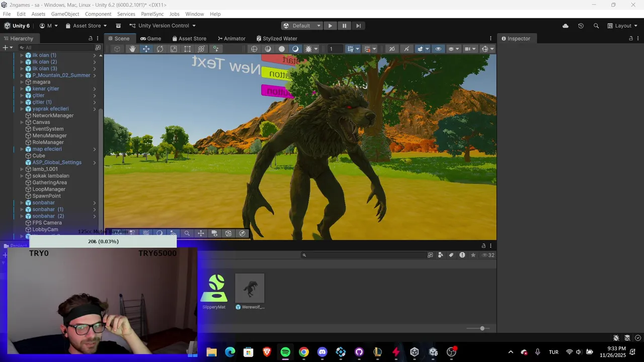Toggle scene lighting

[407, 49]
